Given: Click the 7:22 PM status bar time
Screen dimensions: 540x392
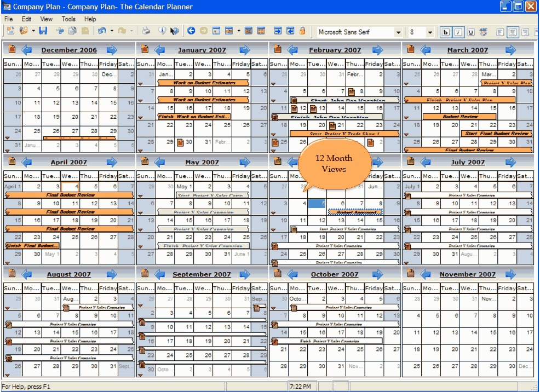Looking at the screenshot, I should pyautogui.click(x=300, y=387).
